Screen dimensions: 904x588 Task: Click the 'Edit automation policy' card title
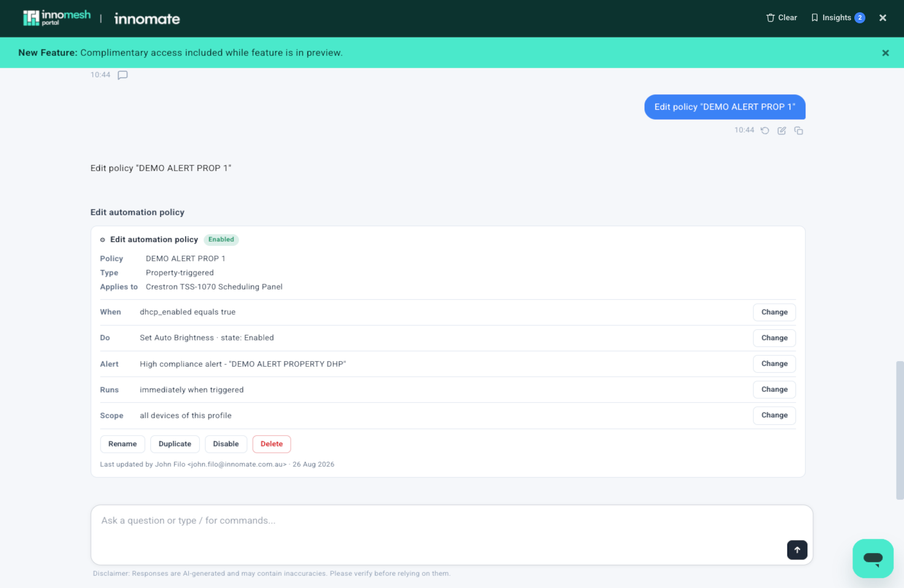[x=154, y=240]
